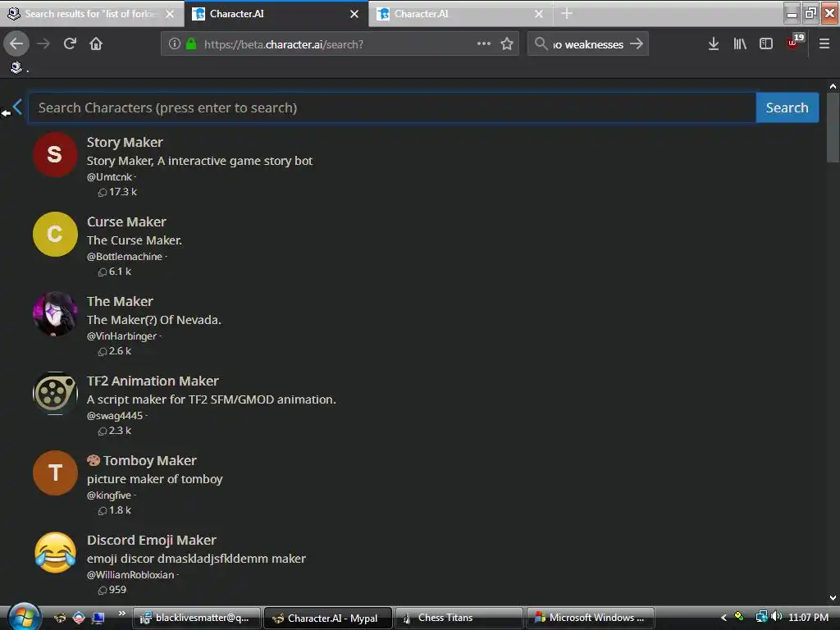Focus the Search Characters input field
Screen dimensions: 840x630
click(x=391, y=107)
